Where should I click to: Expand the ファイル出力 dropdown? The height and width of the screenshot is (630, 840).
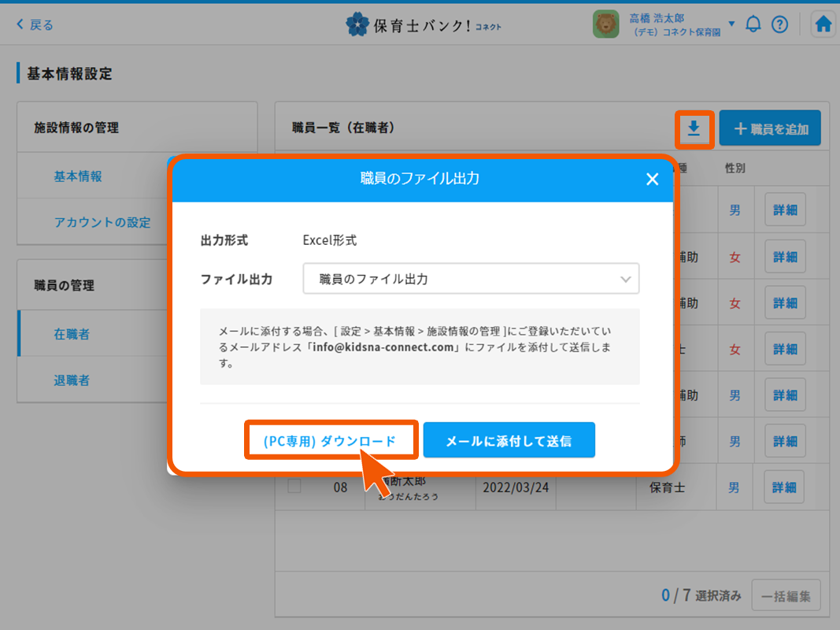coord(471,279)
